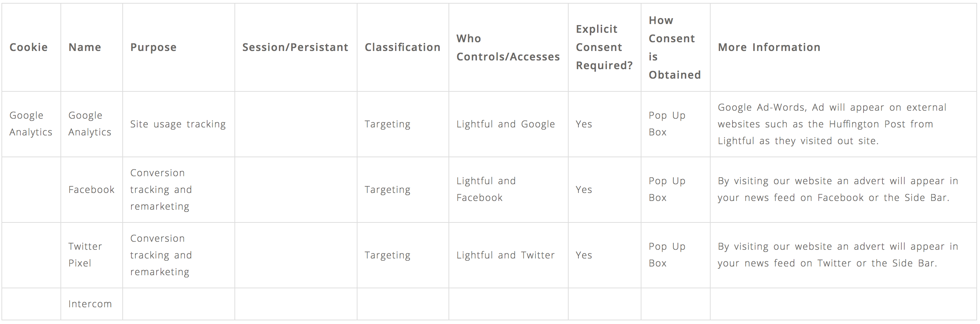Click the Cookie column header
The height and width of the screenshot is (324, 980).
pos(28,47)
